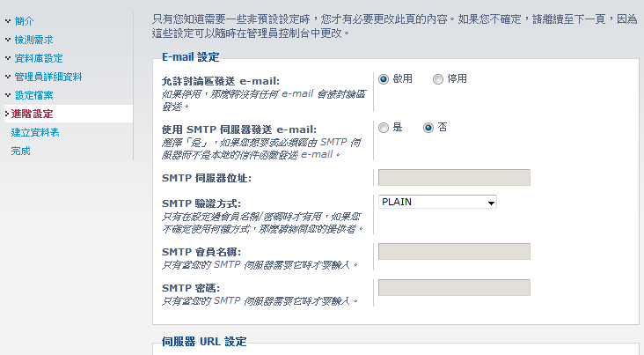Select the 設定檔案 sidebar link
This screenshot has width=644, height=355.
[34, 95]
